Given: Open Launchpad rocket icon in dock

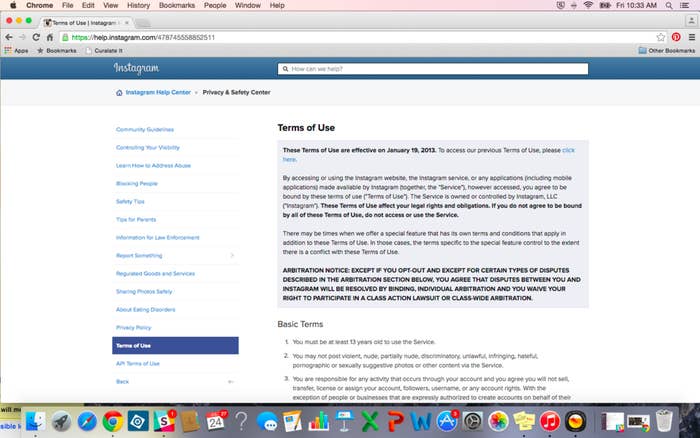Looking at the screenshot, I should [61, 421].
